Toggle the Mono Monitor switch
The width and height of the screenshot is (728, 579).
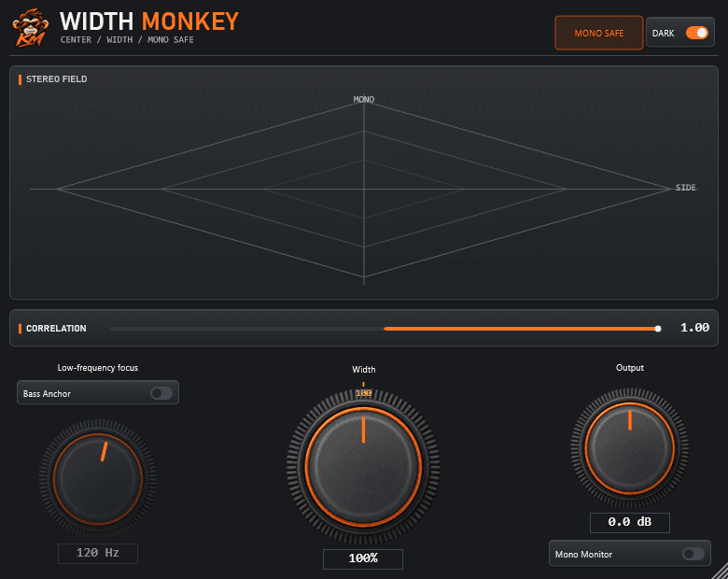tap(693, 554)
